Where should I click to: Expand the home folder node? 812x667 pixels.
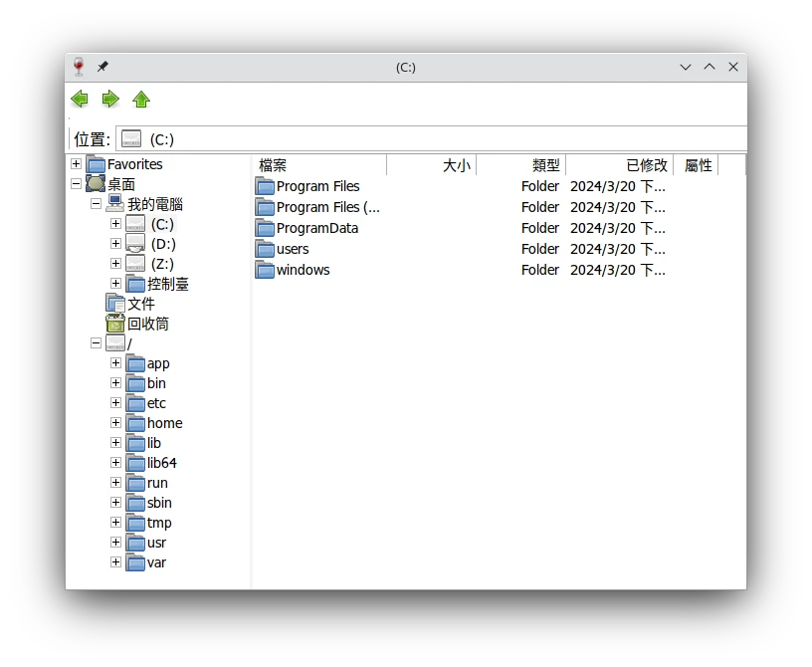tap(116, 423)
